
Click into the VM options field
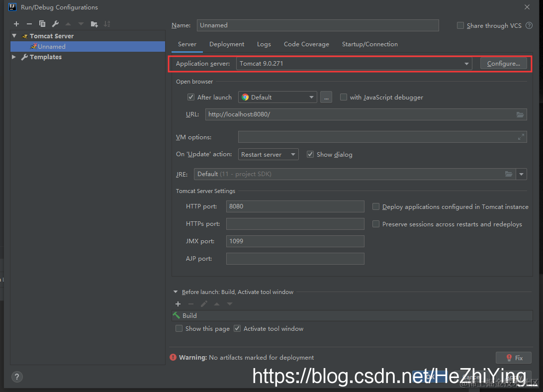point(382,137)
